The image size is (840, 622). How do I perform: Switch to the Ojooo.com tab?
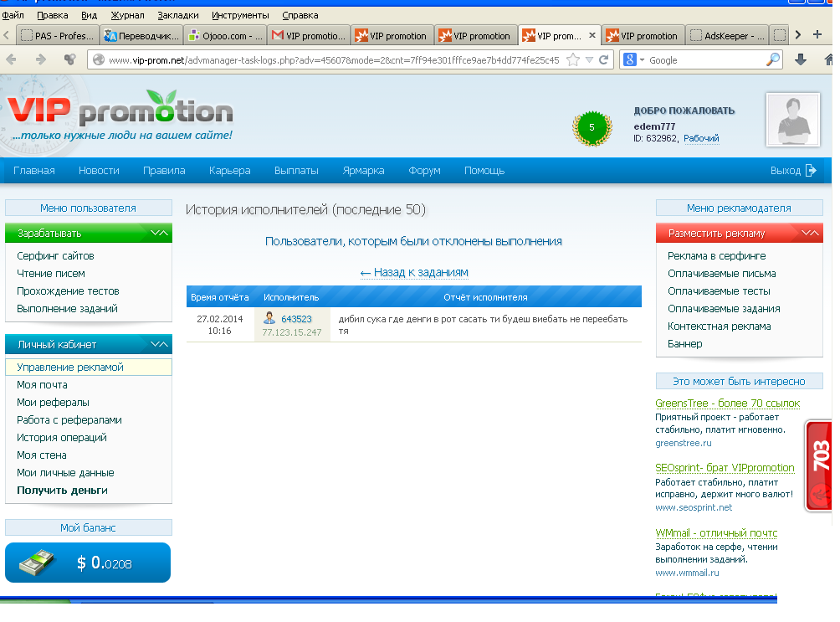225,35
